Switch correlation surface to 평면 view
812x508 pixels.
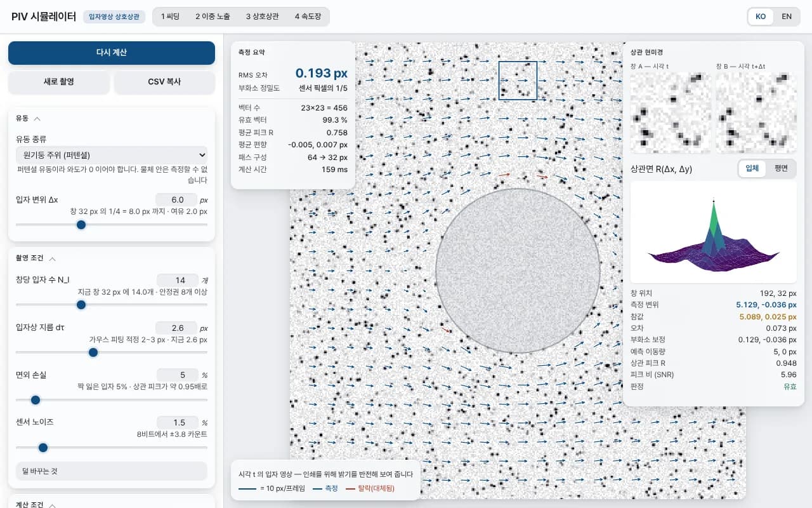pyautogui.click(x=780, y=168)
